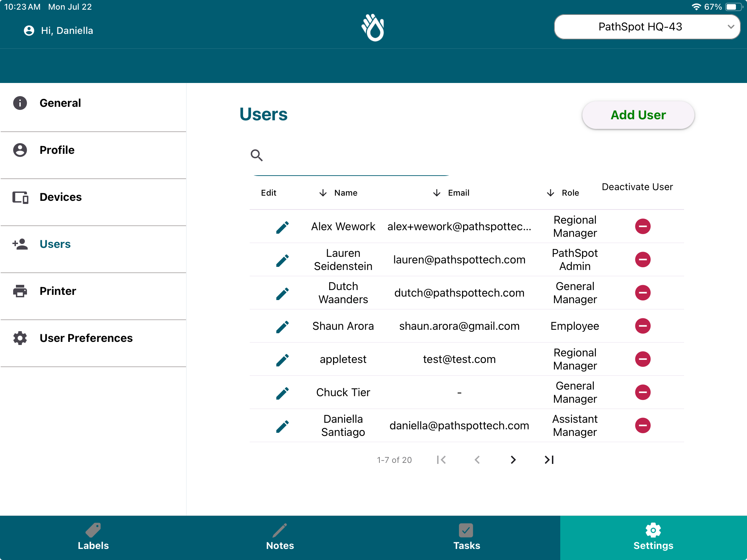This screenshot has height=560, width=747.
Task: Deactivate Chuck Tier user
Action: click(x=643, y=392)
